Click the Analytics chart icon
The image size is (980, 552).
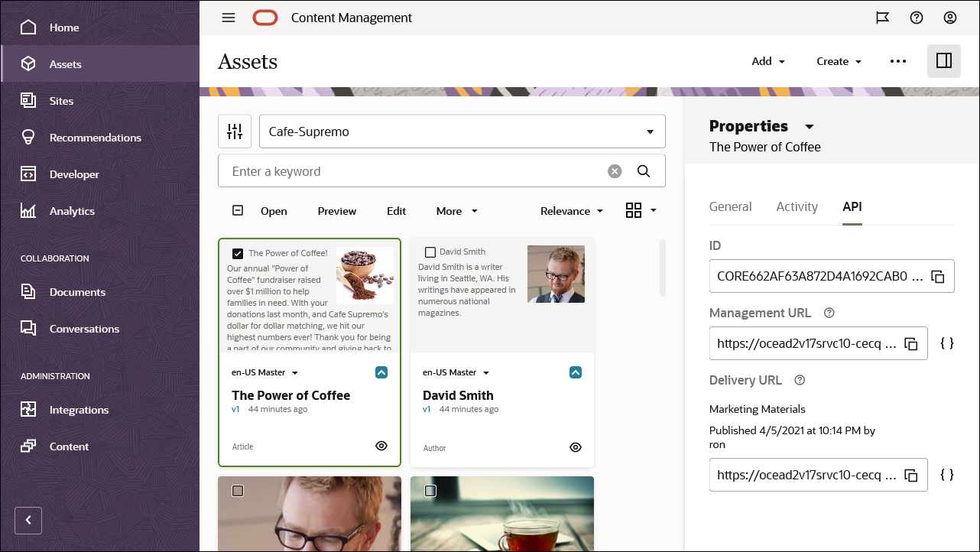point(28,211)
